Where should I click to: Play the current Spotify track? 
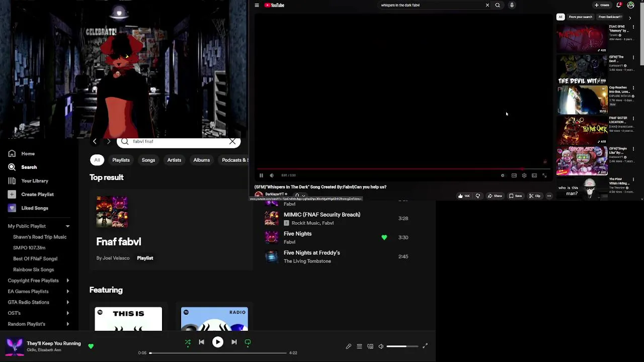tap(218, 342)
